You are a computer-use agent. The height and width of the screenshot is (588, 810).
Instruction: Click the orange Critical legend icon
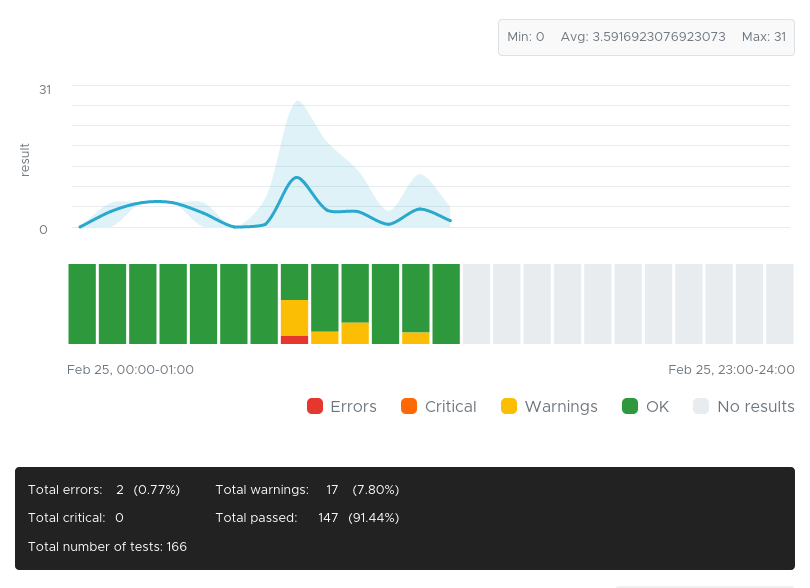[409, 406]
